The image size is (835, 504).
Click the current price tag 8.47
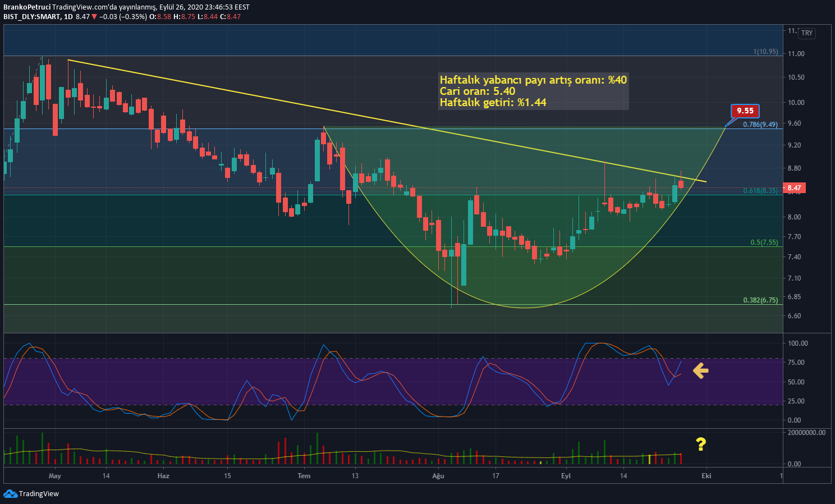click(x=794, y=188)
